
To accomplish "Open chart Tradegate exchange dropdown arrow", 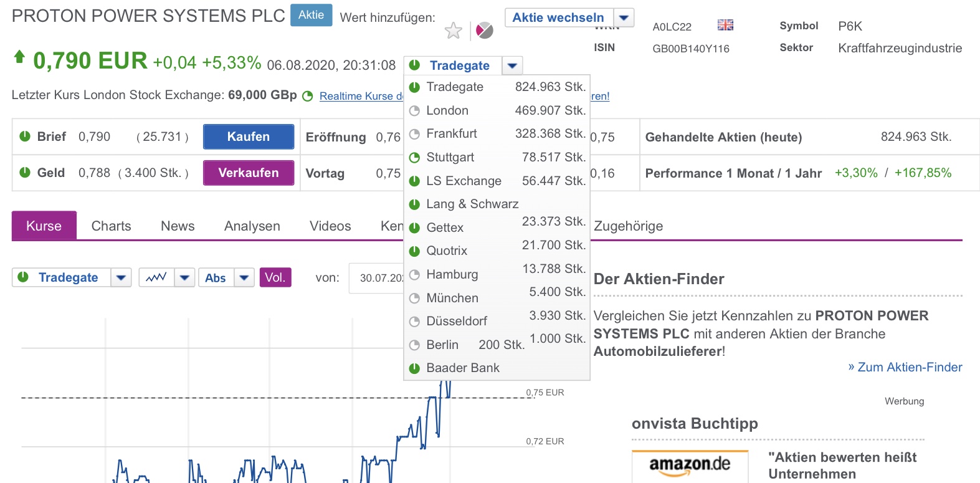I will [x=121, y=277].
